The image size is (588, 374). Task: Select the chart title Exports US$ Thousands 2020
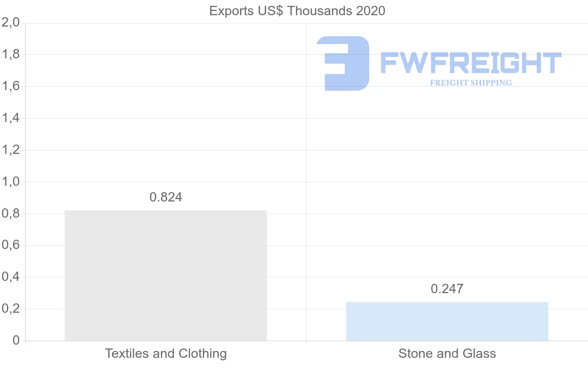[x=297, y=11]
